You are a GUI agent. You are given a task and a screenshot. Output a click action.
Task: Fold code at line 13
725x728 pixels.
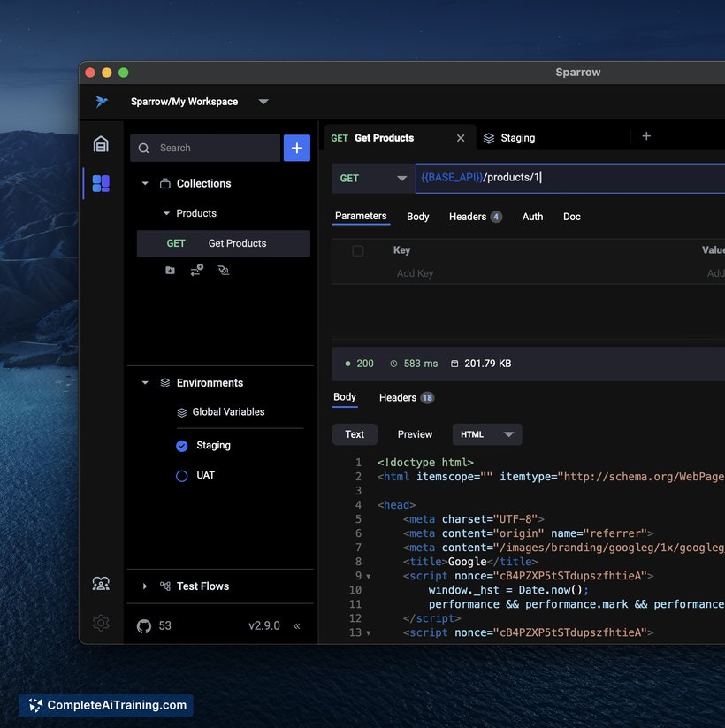tap(369, 633)
